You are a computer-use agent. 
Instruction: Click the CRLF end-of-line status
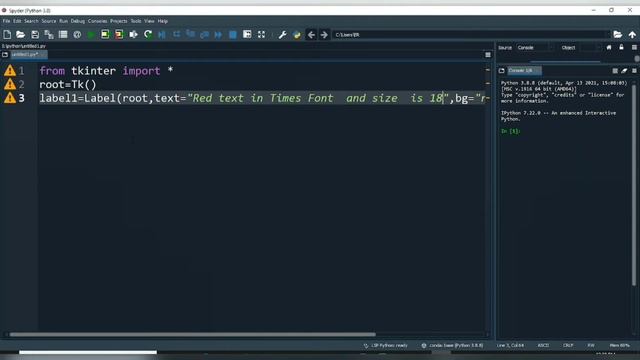click(568, 345)
